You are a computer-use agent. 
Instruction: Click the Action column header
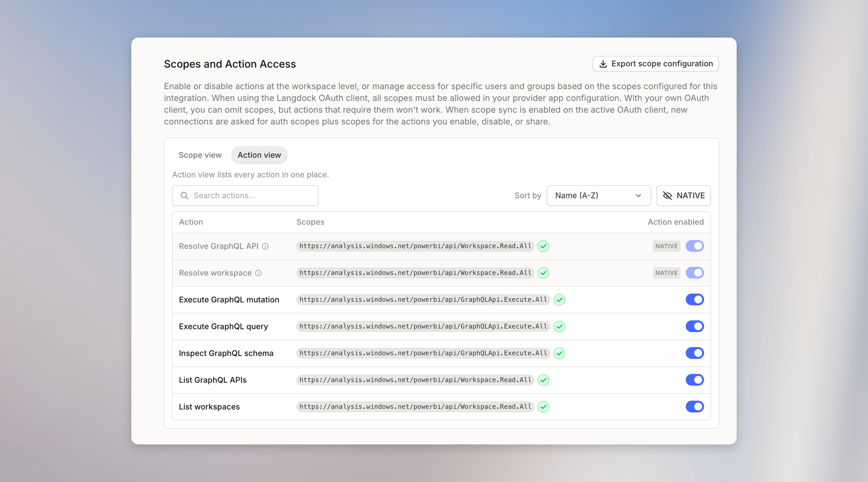[191, 222]
